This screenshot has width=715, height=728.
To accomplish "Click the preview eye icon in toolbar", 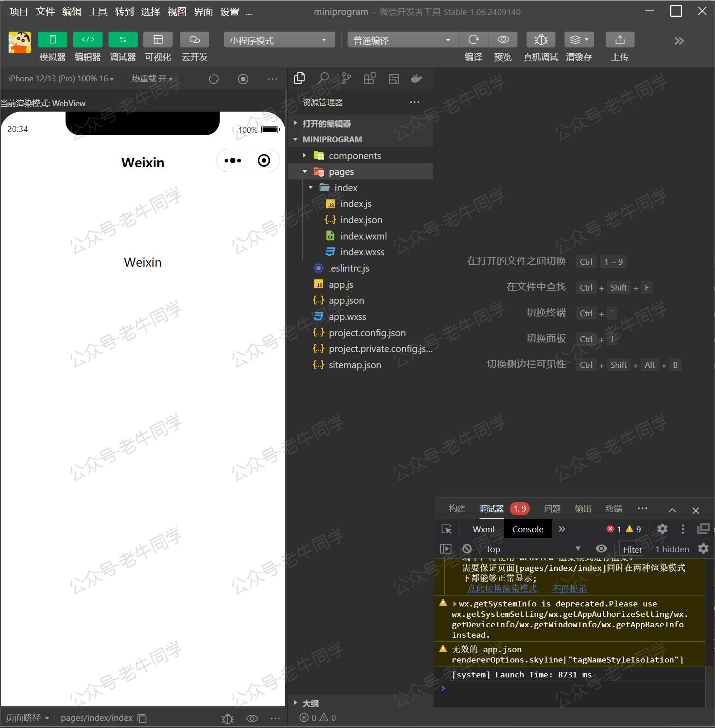I will [x=503, y=40].
